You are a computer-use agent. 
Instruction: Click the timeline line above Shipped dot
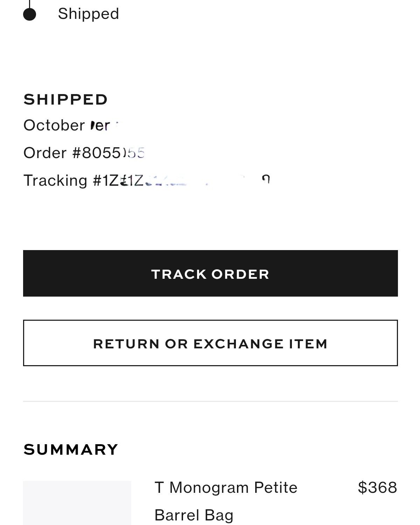pyautogui.click(x=30, y=3)
